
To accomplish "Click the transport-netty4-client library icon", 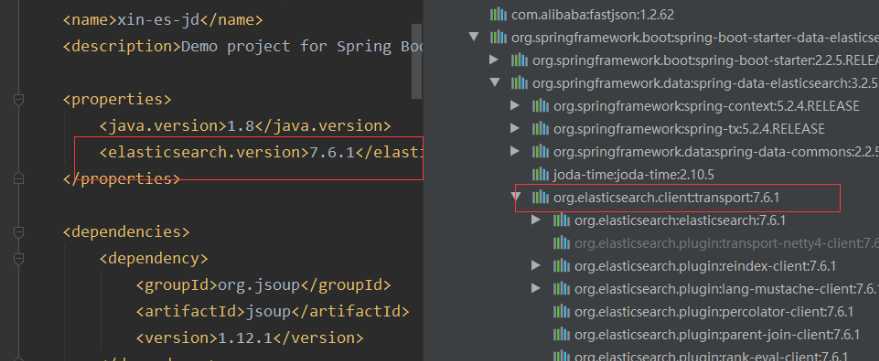I will click(561, 243).
